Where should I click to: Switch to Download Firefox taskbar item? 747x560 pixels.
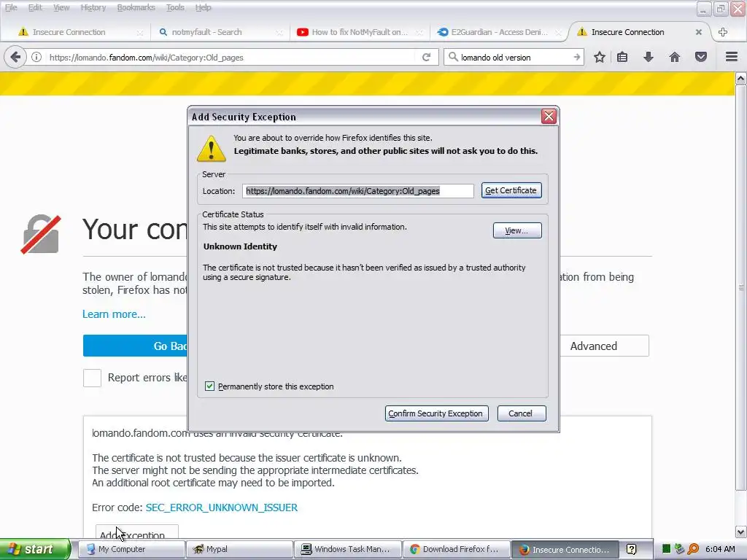(x=456, y=549)
